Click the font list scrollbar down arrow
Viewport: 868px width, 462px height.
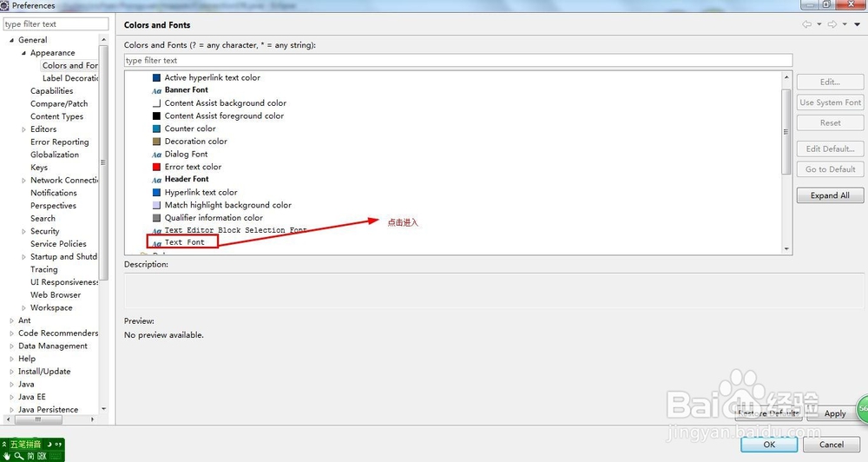click(786, 249)
